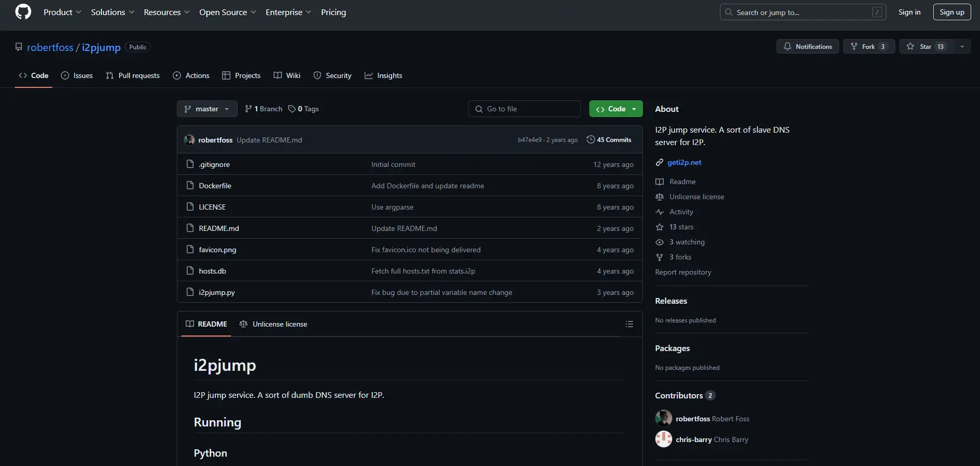Image resolution: width=980 pixels, height=466 pixels.
Task: Click the Search or jump to field
Action: [803, 12]
